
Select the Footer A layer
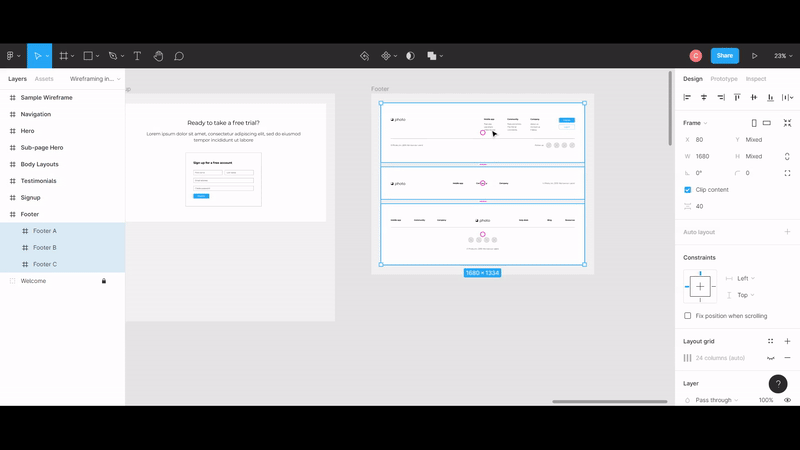point(62,231)
